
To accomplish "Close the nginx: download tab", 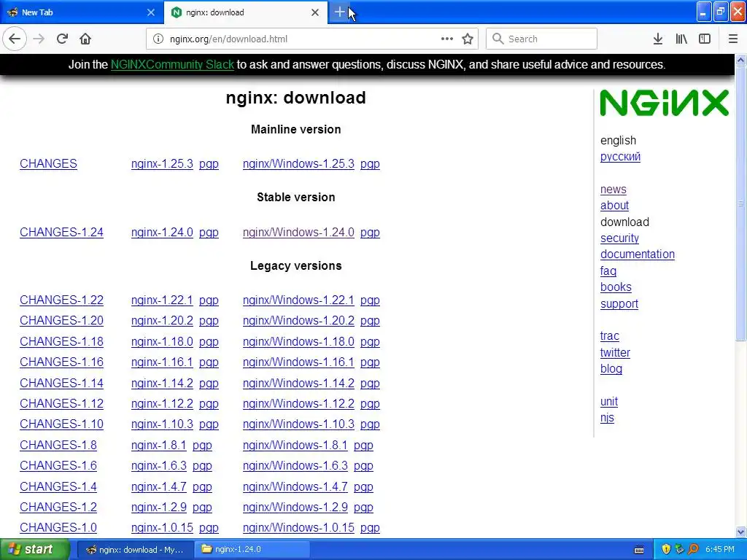I will (x=315, y=12).
